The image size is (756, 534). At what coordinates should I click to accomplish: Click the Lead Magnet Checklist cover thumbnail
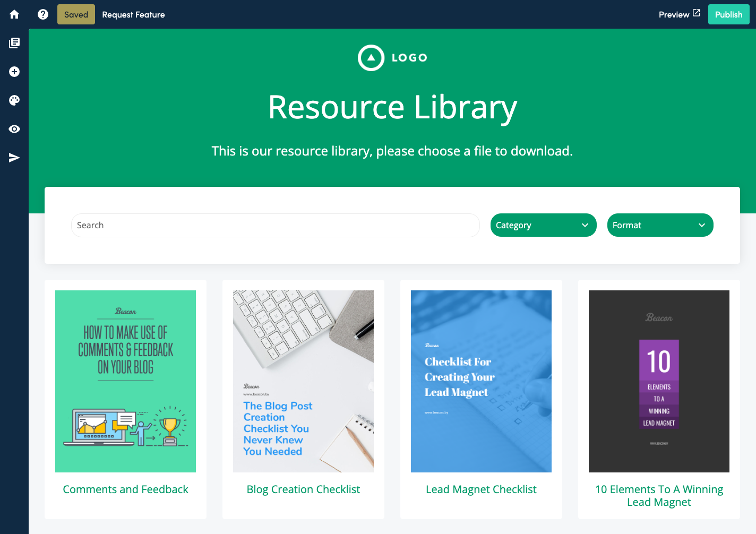coord(481,381)
